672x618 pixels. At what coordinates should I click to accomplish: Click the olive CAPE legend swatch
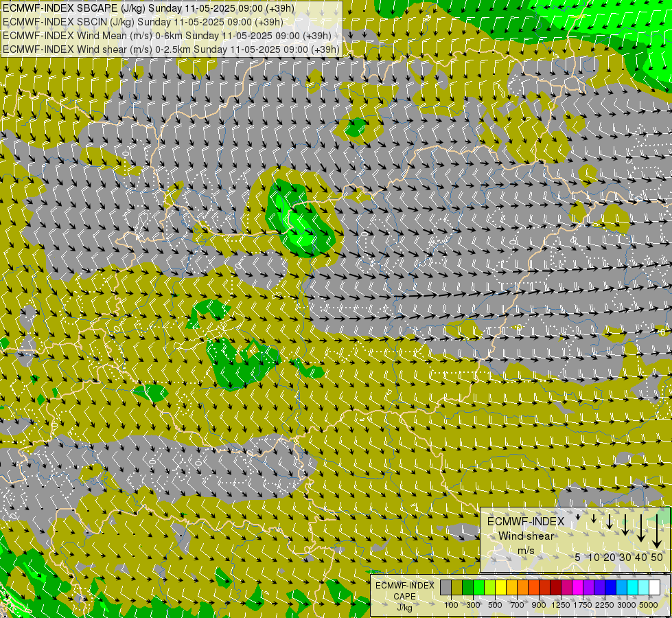(457, 587)
